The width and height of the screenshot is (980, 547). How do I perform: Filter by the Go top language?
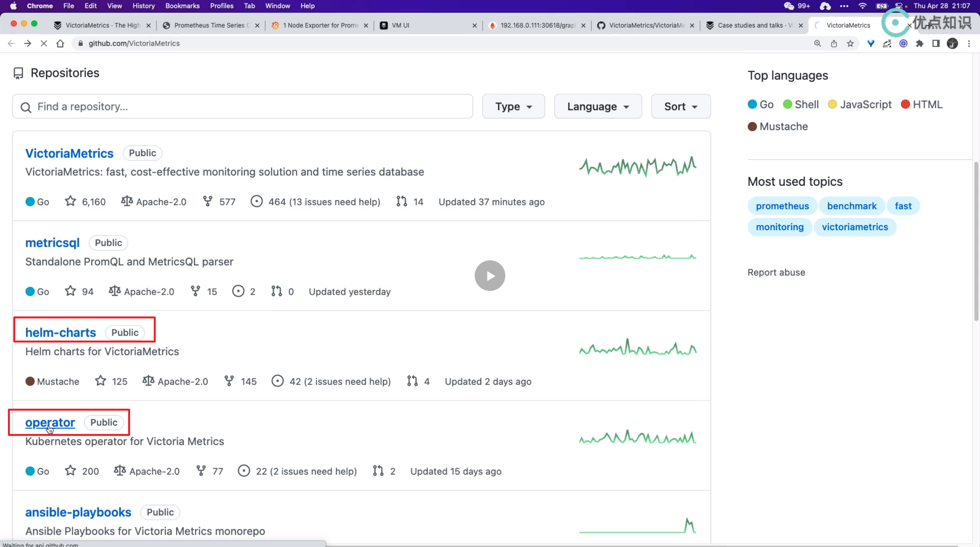[761, 105]
